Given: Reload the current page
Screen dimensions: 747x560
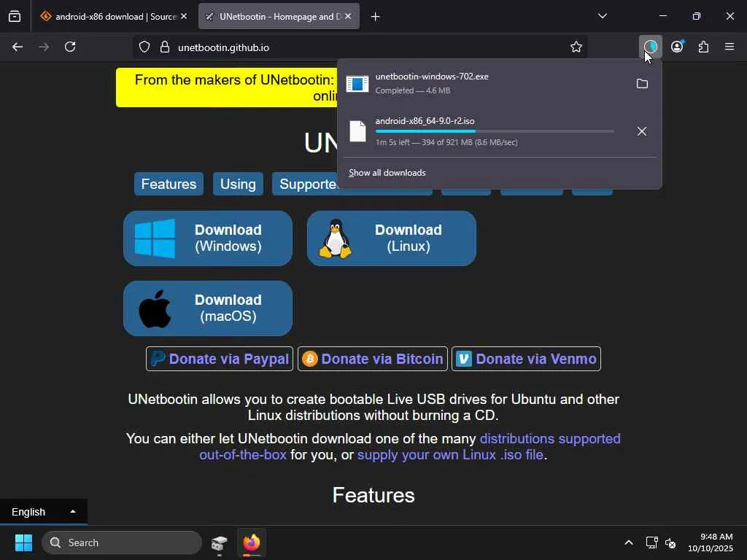Looking at the screenshot, I should [70, 47].
